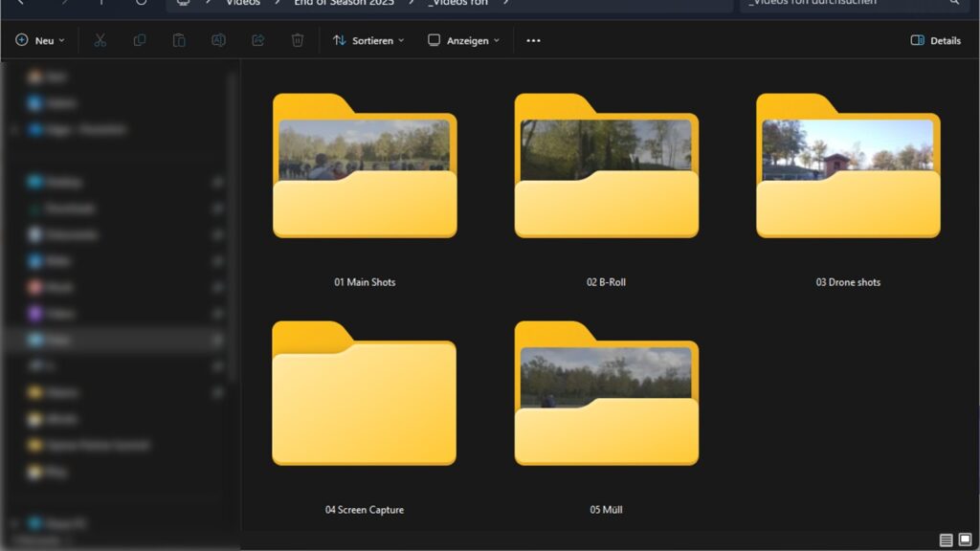Select the 02 B-Roll folder thumbnail
Image resolution: width=980 pixels, height=551 pixels.
point(607,166)
